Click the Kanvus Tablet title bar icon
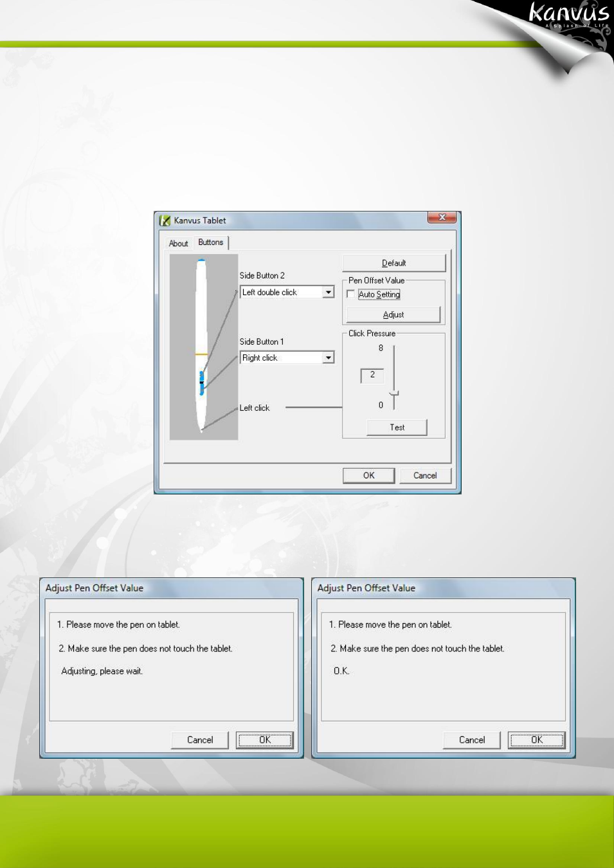The width and height of the screenshot is (614, 868). point(165,221)
